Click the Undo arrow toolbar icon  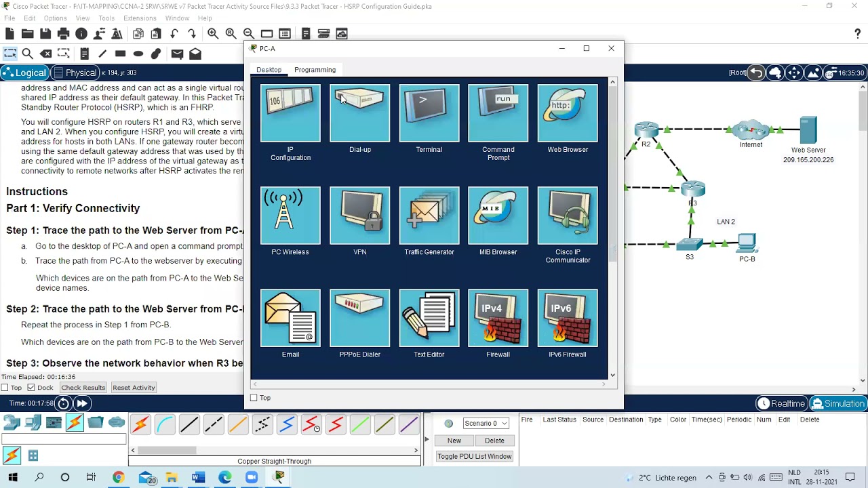[174, 33]
